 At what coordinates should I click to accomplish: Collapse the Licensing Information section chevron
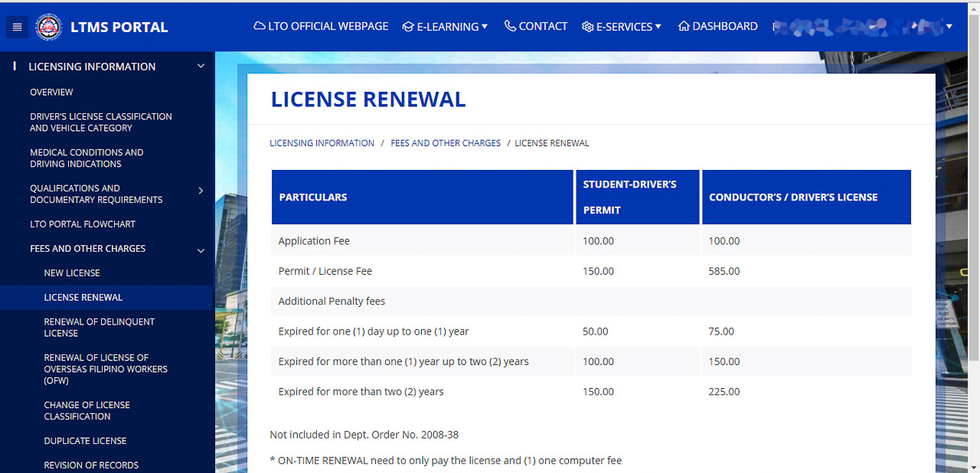(201, 67)
